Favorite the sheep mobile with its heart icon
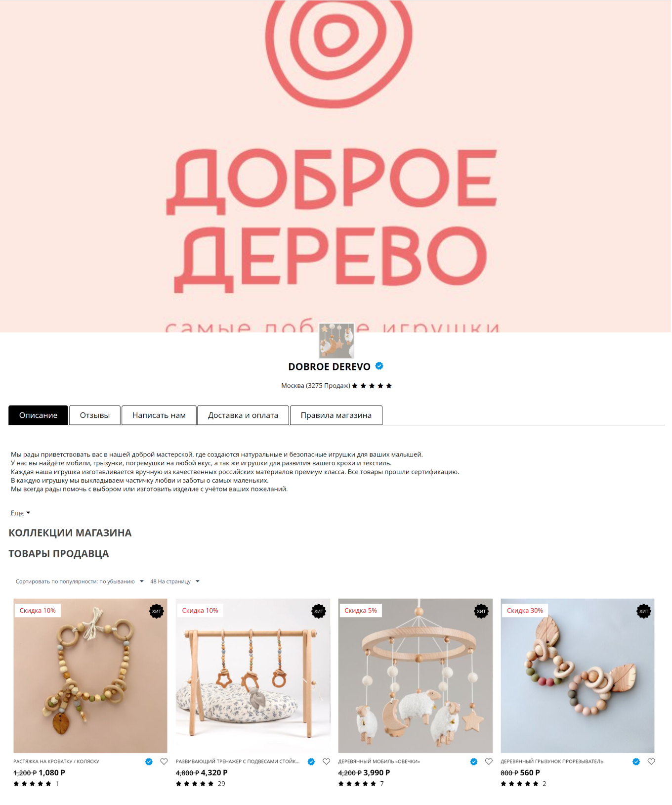This screenshot has height=805, width=672. point(489,761)
